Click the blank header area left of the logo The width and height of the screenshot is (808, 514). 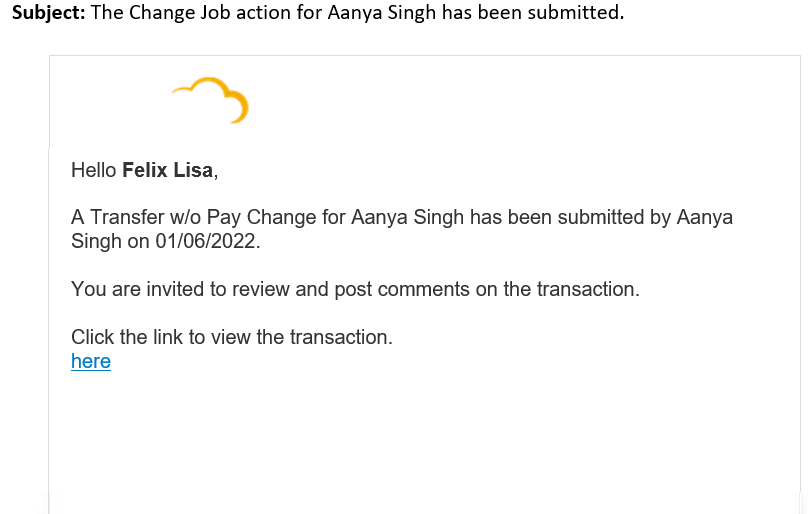tap(108, 101)
